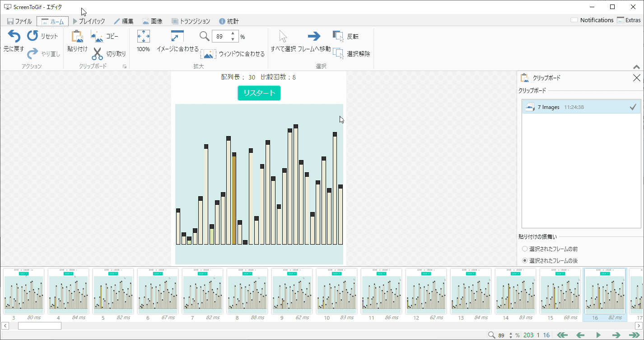The height and width of the screenshot is (340, 644).
Task: Adjust status bar zoom stepper
Action: (511, 335)
